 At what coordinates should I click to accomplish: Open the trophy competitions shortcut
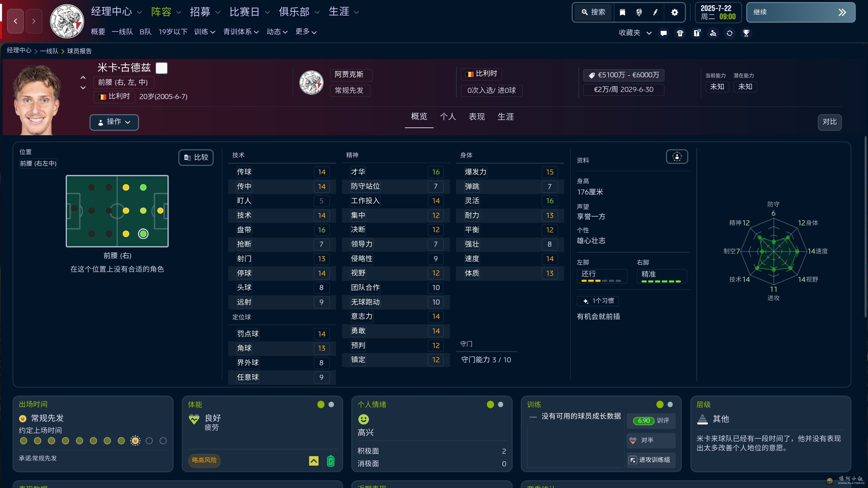coord(746,33)
